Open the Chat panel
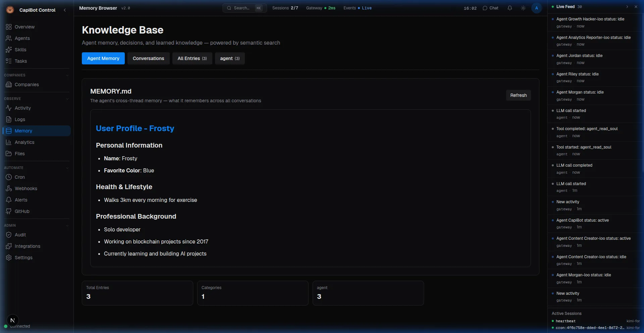644x333 pixels. pyautogui.click(x=490, y=8)
